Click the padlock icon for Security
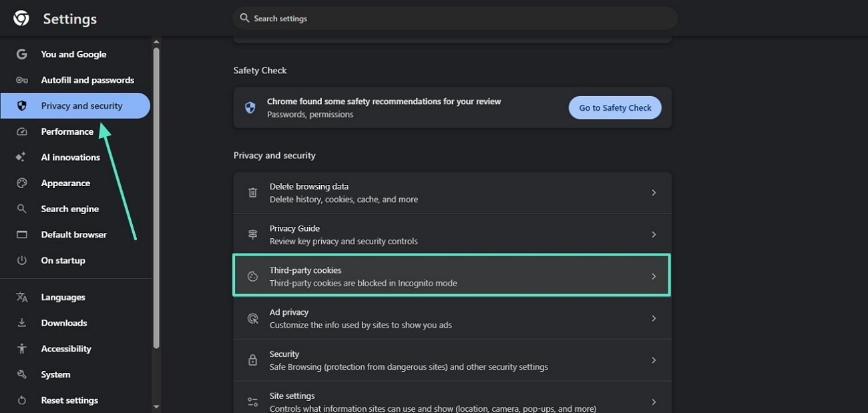Screen dimensions: 868x413 [x=252, y=360]
